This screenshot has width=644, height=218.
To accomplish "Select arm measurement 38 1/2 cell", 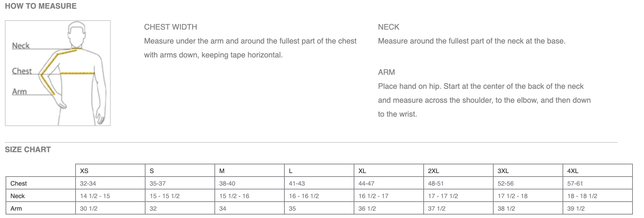I will (x=506, y=208).
